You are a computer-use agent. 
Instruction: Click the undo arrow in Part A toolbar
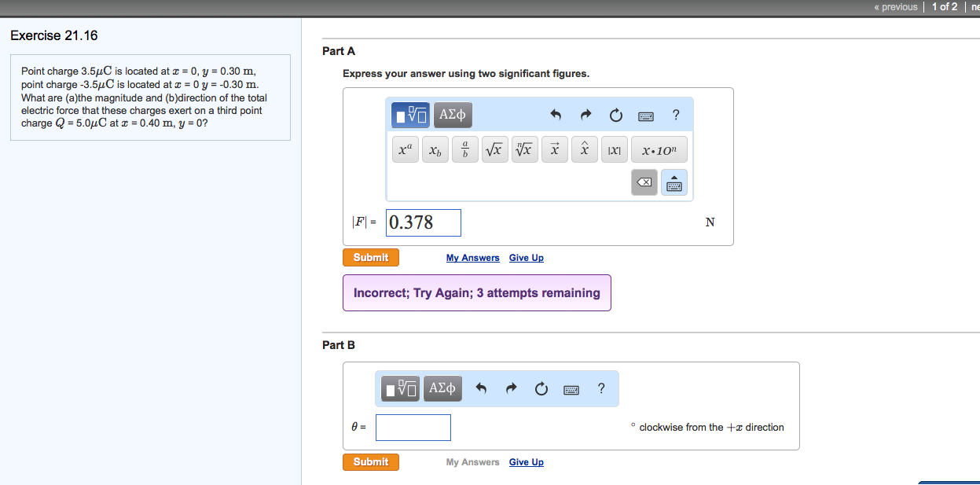tap(556, 116)
